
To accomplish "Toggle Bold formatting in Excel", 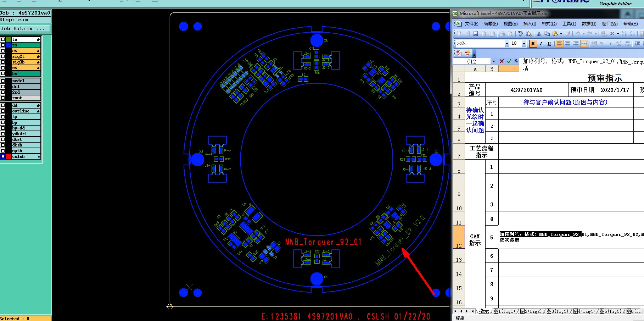I will [x=533, y=44].
